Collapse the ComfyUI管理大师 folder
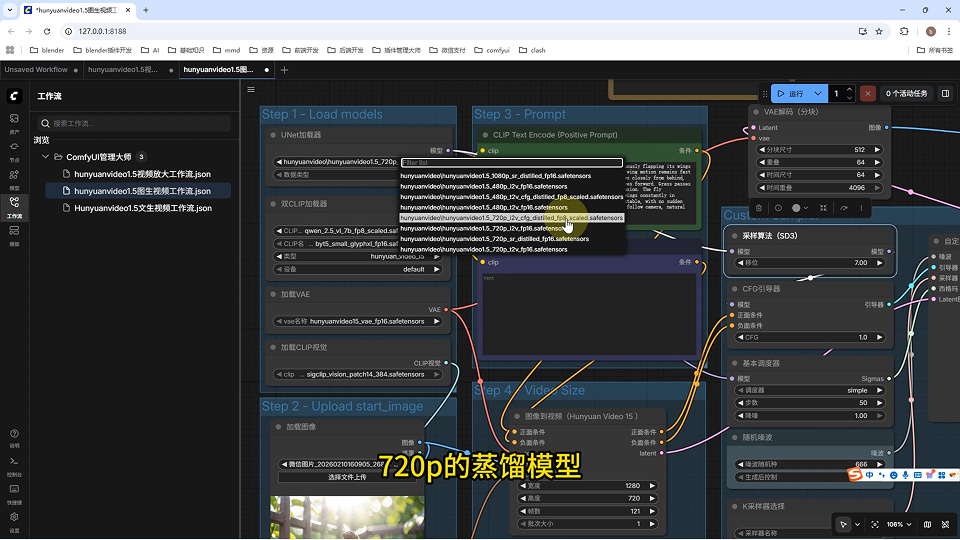 [45, 157]
